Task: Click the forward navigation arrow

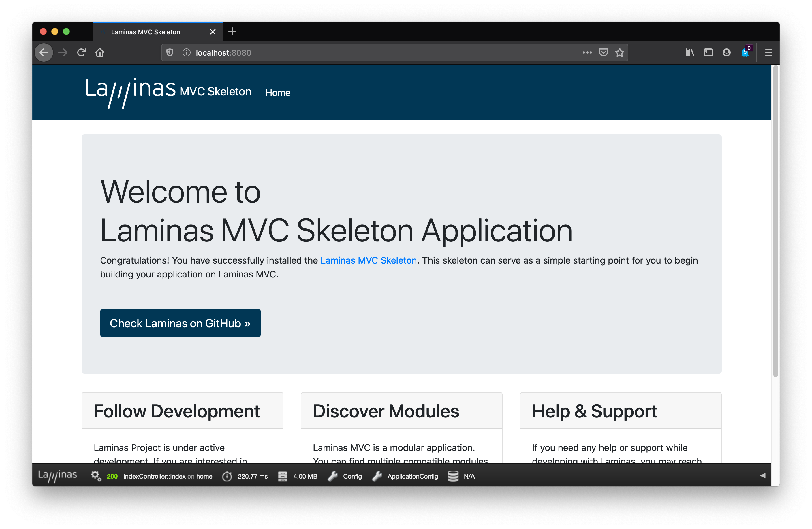Action: click(x=63, y=52)
